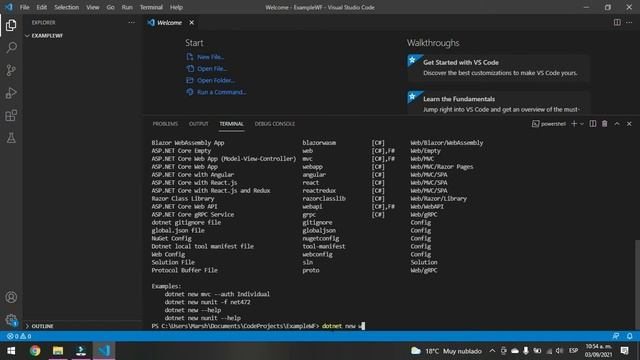Open the Extensions view
Screen dimensions: 640x360
pyautogui.click(x=11, y=116)
